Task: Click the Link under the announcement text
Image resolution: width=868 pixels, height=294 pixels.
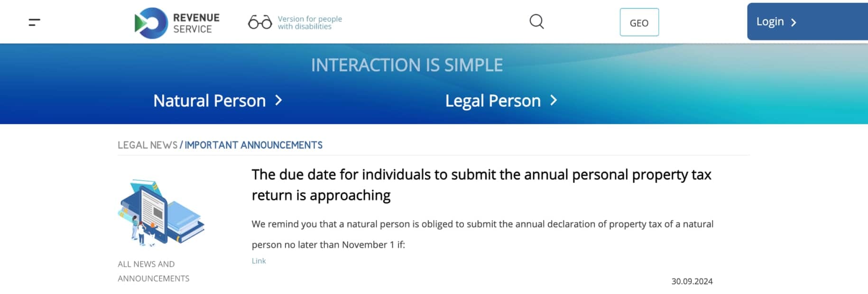Action: coord(259,261)
